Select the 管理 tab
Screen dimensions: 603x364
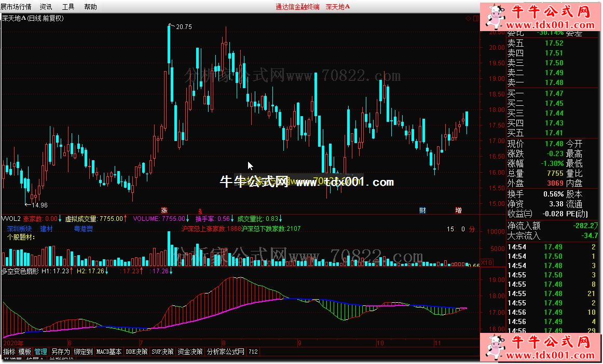click(41, 352)
